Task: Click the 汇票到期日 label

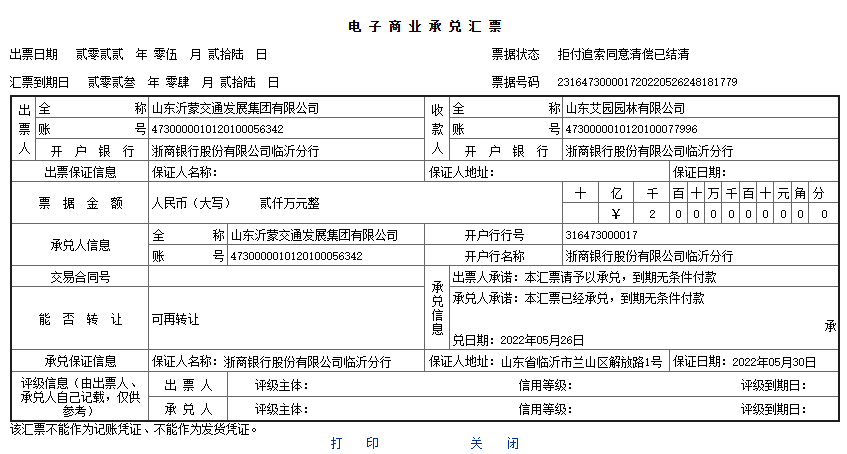Action: tap(39, 83)
